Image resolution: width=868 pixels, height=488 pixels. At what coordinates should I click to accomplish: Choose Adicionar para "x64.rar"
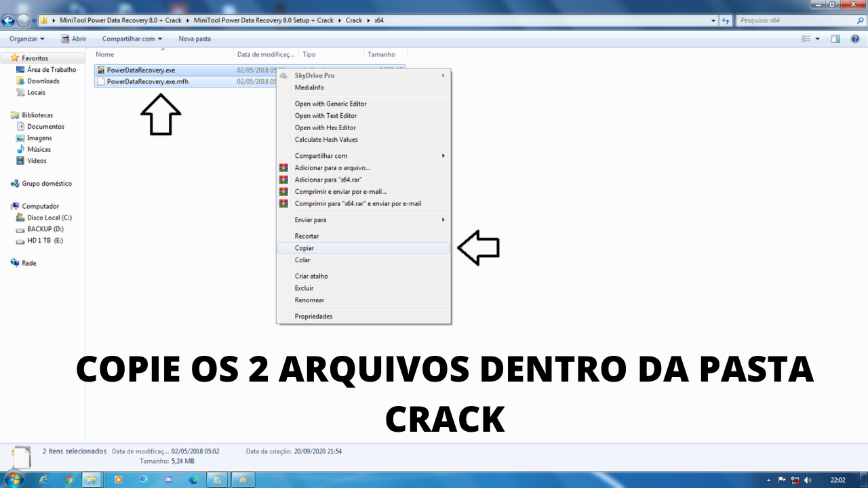tap(363, 180)
